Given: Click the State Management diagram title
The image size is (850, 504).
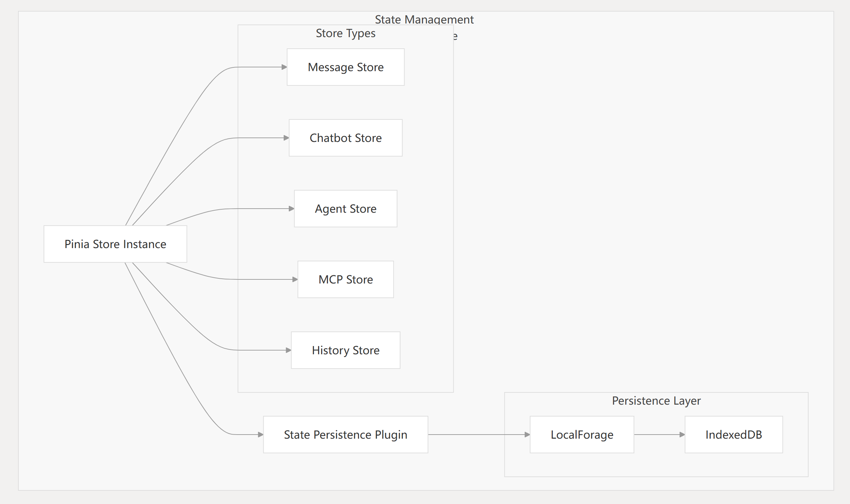Looking at the screenshot, I should pos(424,19).
